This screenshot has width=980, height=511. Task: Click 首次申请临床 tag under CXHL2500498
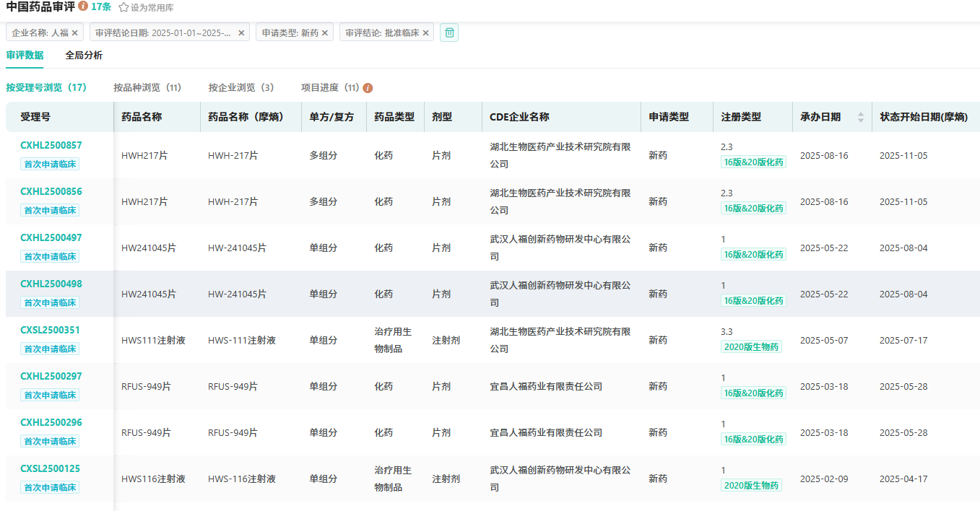[x=50, y=302]
